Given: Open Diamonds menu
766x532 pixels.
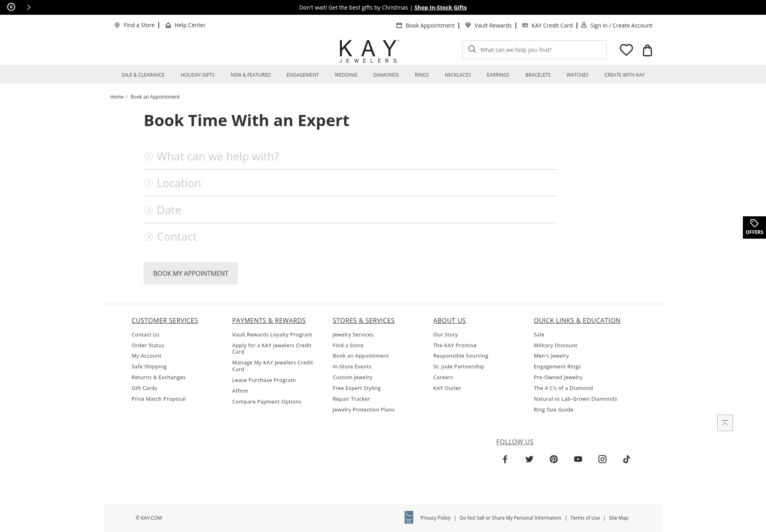Looking at the screenshot, I should click(386, 75).
